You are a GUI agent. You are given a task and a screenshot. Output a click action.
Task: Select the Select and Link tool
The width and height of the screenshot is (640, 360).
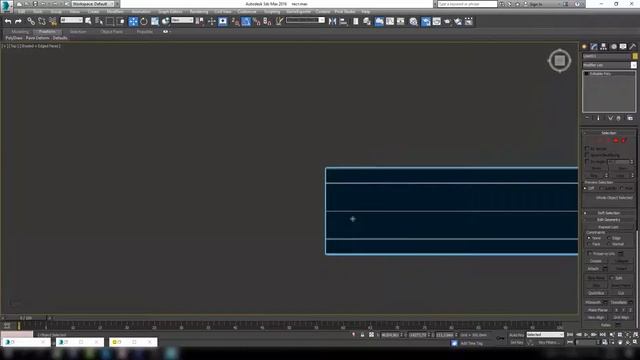[31, 21]
